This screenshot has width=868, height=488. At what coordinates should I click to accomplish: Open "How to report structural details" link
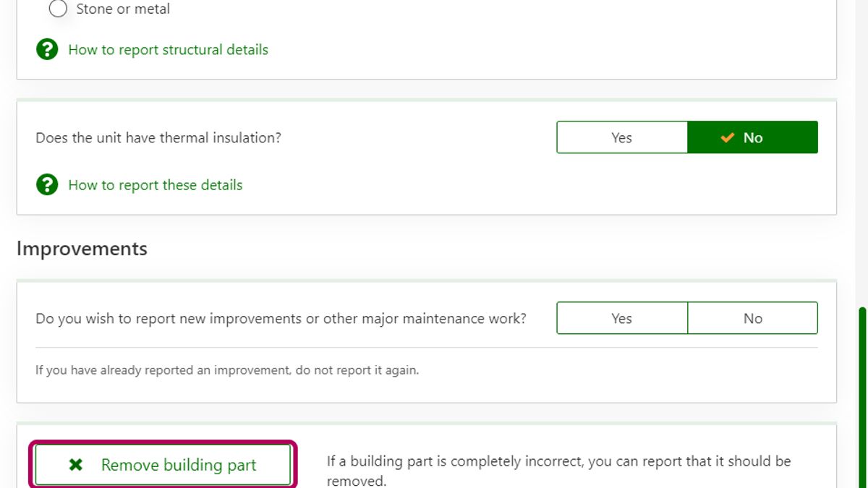click(168, 50)
